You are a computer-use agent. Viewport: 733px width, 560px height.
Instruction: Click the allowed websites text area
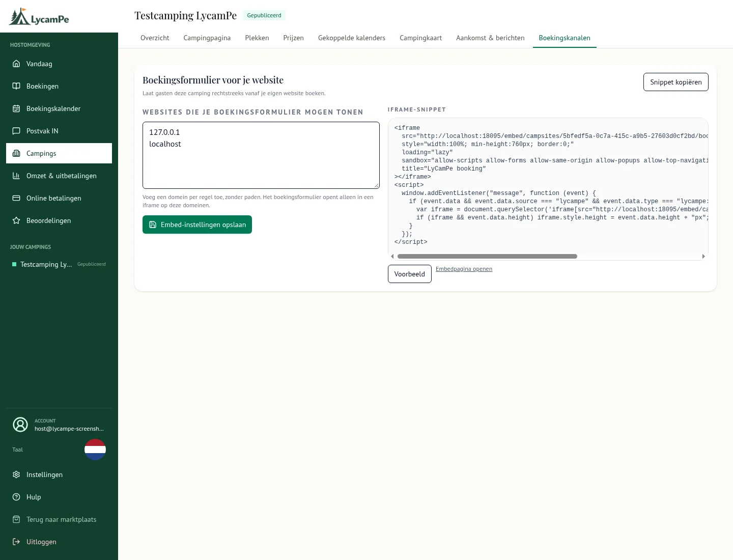261,155
